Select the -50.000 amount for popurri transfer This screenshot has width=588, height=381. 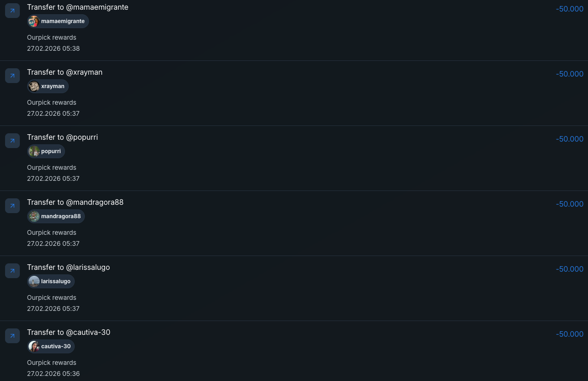(570, 139)
